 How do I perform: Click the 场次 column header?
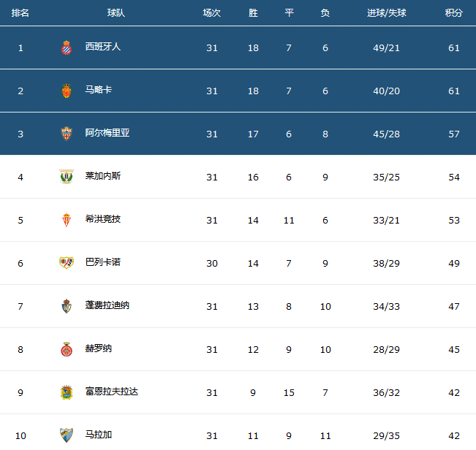click(212, 13)
